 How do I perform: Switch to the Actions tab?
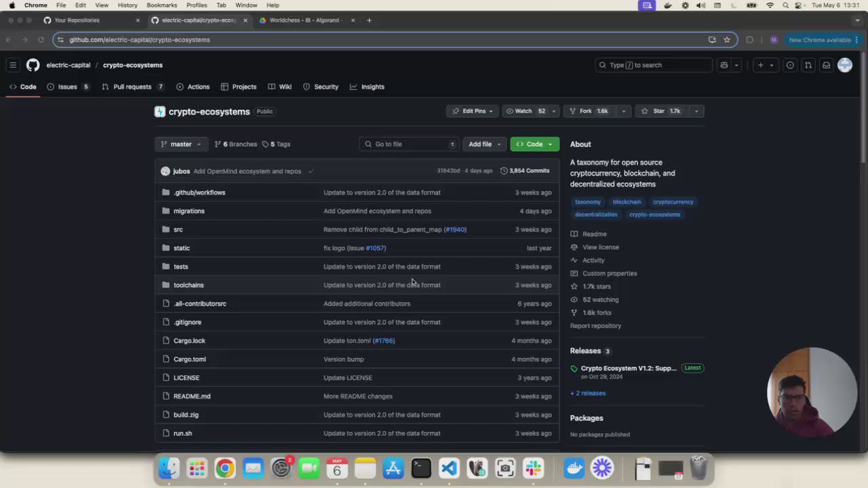point(193,87)
